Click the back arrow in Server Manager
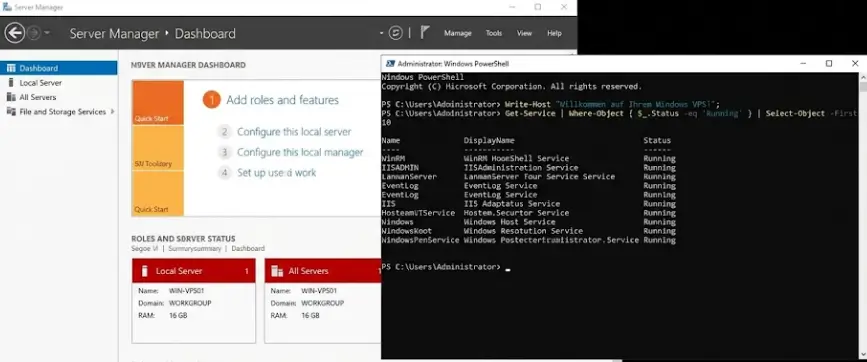Screen dimensions: 867x362 pos(14,33)
